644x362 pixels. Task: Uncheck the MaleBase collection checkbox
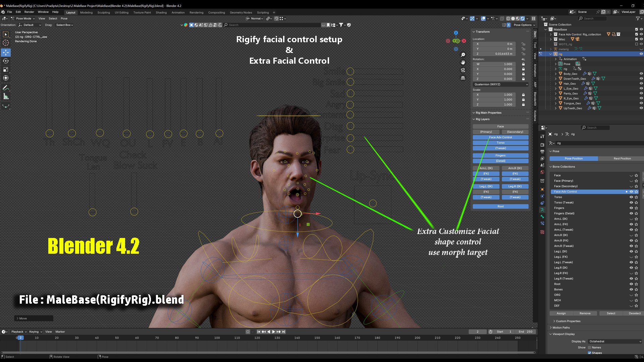click(x=636, y=29)
